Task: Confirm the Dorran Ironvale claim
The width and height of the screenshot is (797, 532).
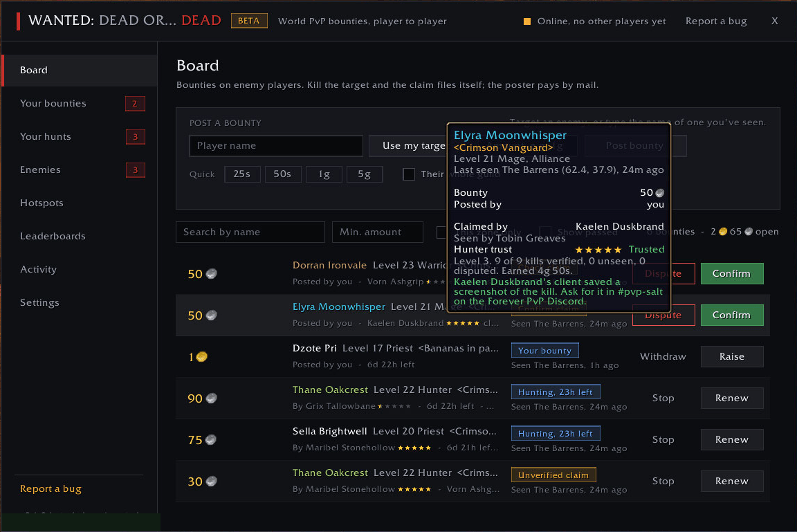Action: [731, 274]
